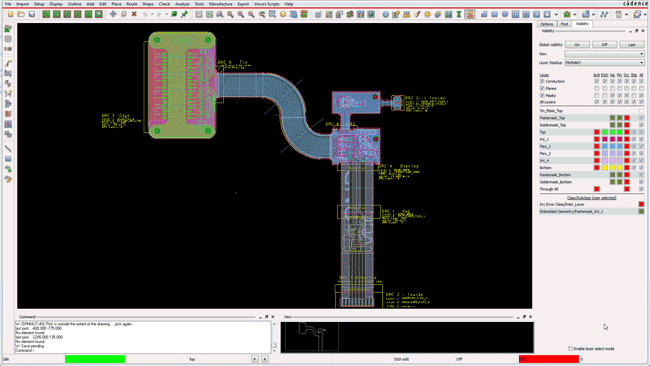The image size is (650, 366).
Task: Toggle the Conductors layer checkbox
Action: click(x=542, y=81)
